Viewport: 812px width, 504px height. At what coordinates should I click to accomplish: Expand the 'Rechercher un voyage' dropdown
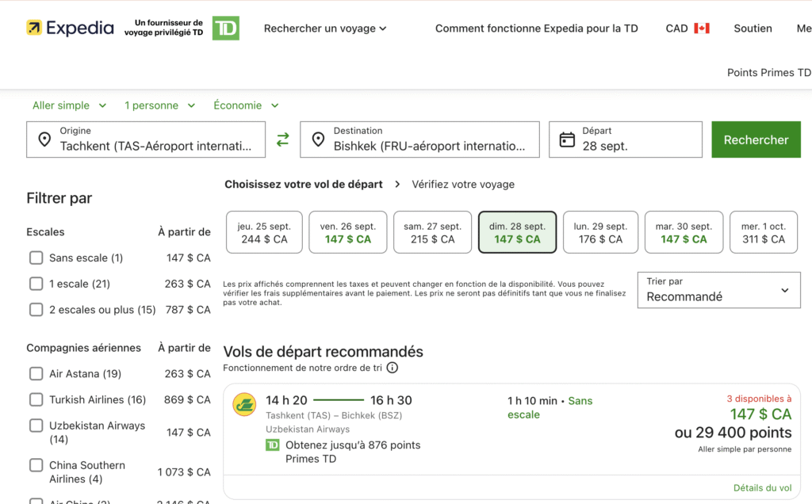tap(325, 28)
